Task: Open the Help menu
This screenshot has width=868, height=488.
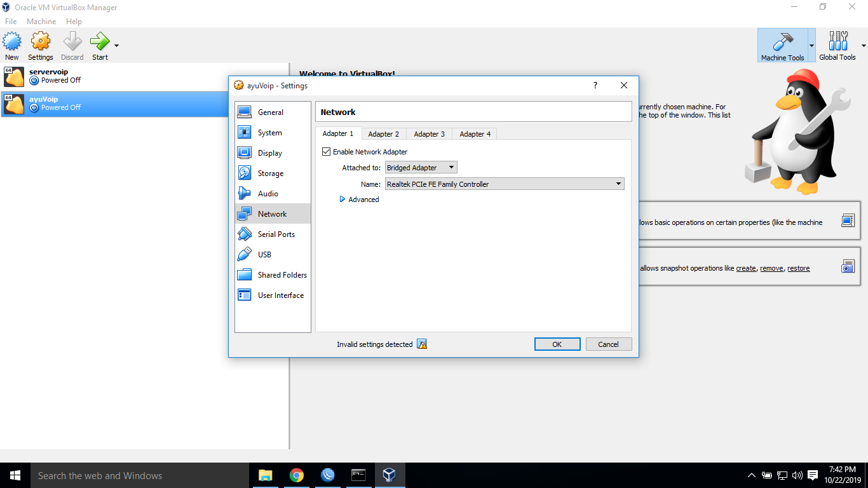Action: [x=74, y=22]
